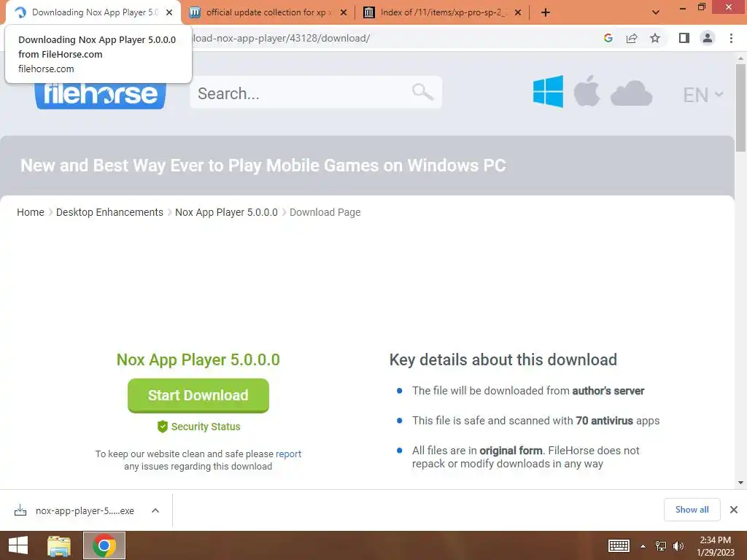Close the official update collection tab

(x=344, y=13)
